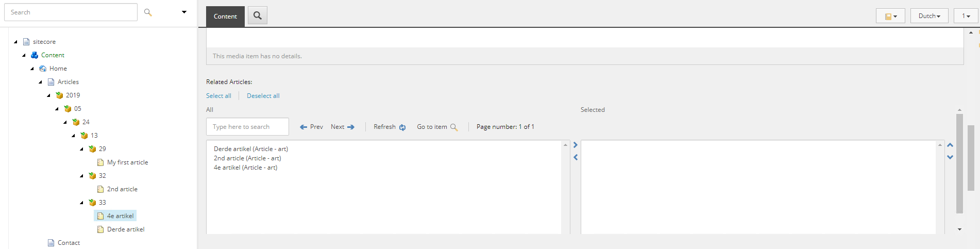Click the 05 bucket folder icon
The width and height of the screenshot is (980, 249).
(67, 109)
